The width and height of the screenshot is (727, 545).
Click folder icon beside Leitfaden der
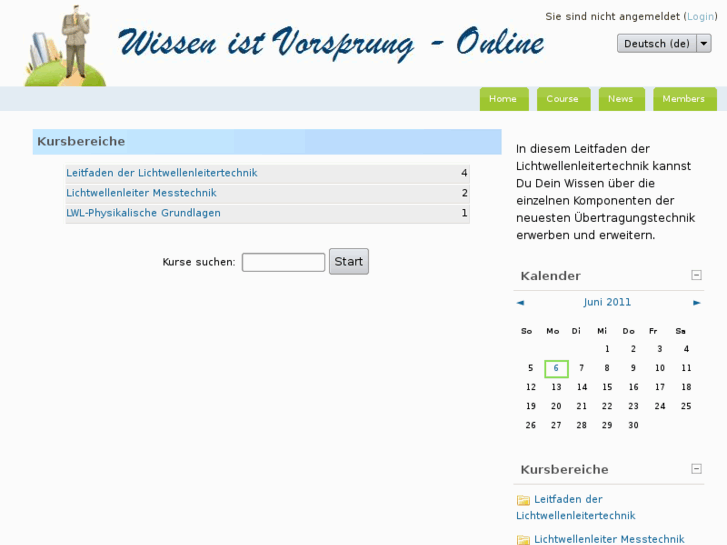[523, 500]
